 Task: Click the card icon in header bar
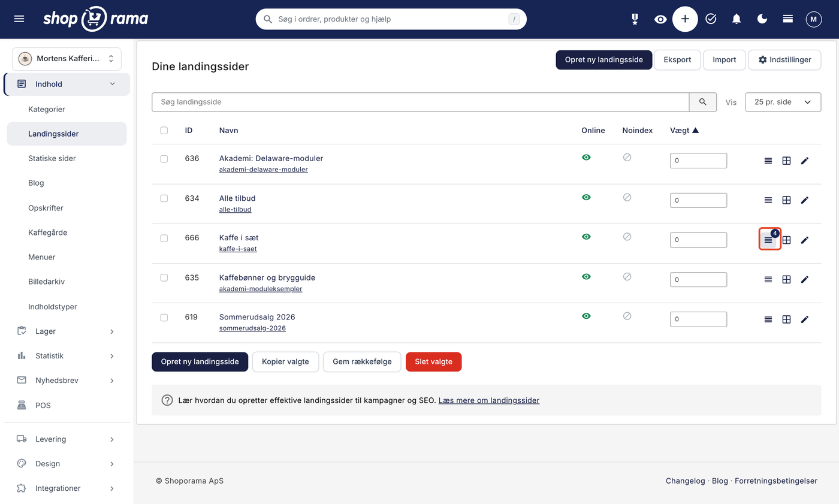tap(788, 19)
